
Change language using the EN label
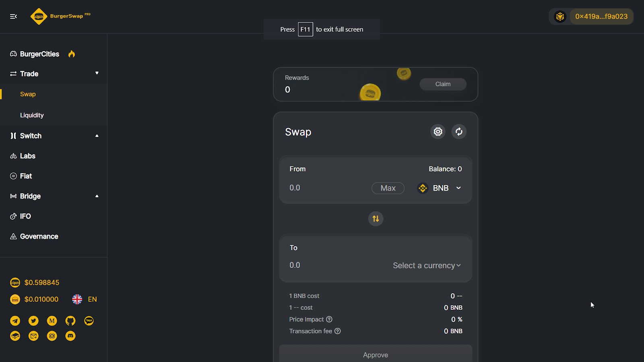pos(92,299)
